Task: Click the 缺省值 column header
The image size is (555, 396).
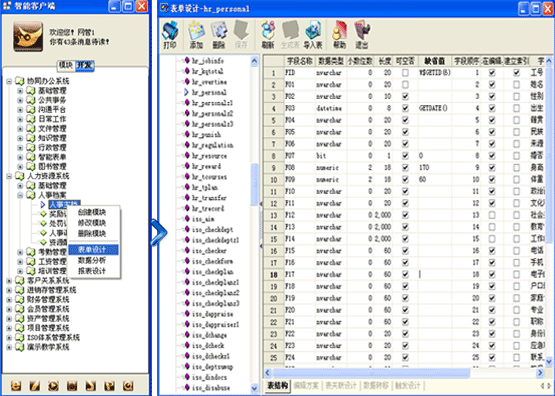Action: pyautogui.click(x=435, y=61)
